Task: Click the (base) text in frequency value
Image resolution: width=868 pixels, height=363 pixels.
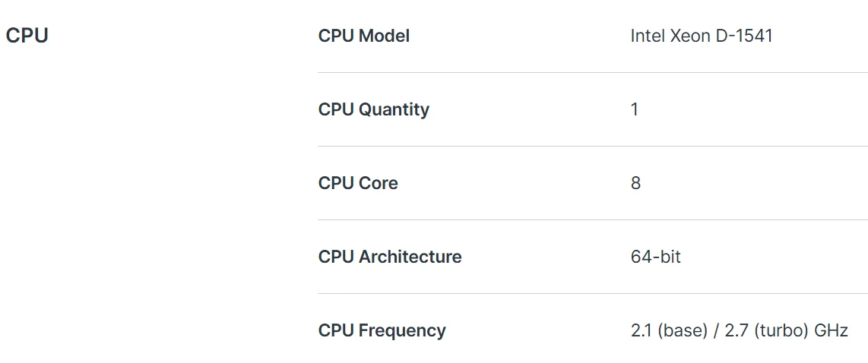Action: point(683,331)
